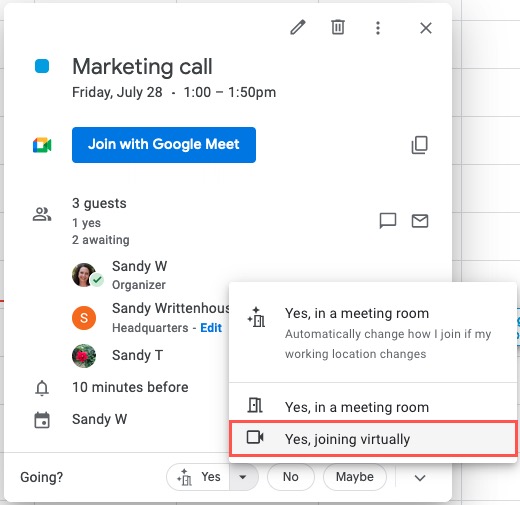The image size is (520, 505).
Task: Click Sandy T flower avatar
Action: [x=84, y=356]
